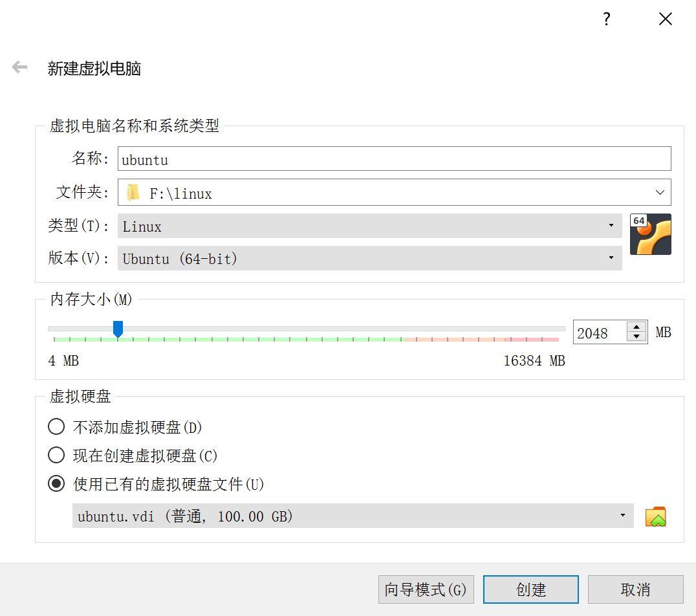Expand the 版本 Ubuntu (64-bit) dropdown
This screenshot has height=616, width=696.
click(x=369, y=258)
